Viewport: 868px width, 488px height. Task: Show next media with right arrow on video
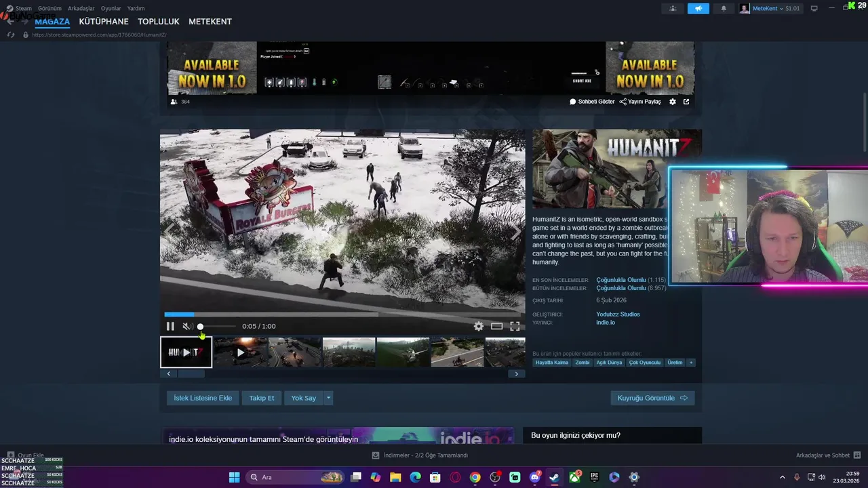pos(515,230)
